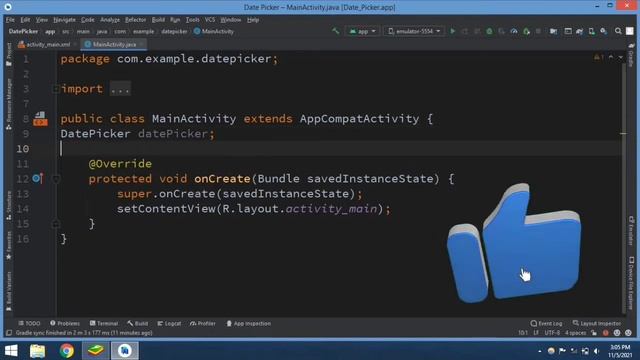Open the VCS menu
This screenshot has height=360, width=640.
point(210,20)
